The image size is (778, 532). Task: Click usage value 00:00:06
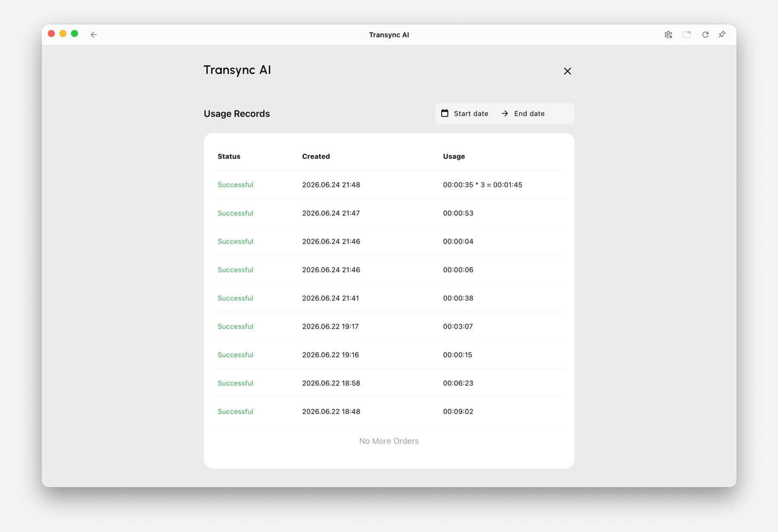(458, 270)
